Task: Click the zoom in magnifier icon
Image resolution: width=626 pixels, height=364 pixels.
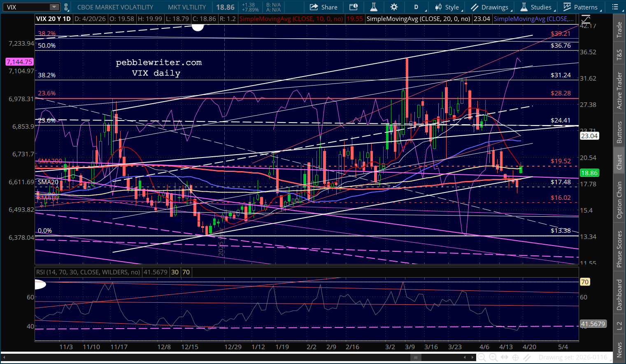Action: pos(493,357)
